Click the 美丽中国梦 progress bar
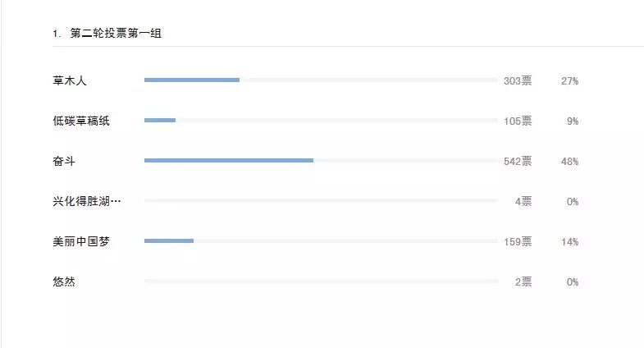Screen dimensions: 644x348 click(x=321, y=241)
